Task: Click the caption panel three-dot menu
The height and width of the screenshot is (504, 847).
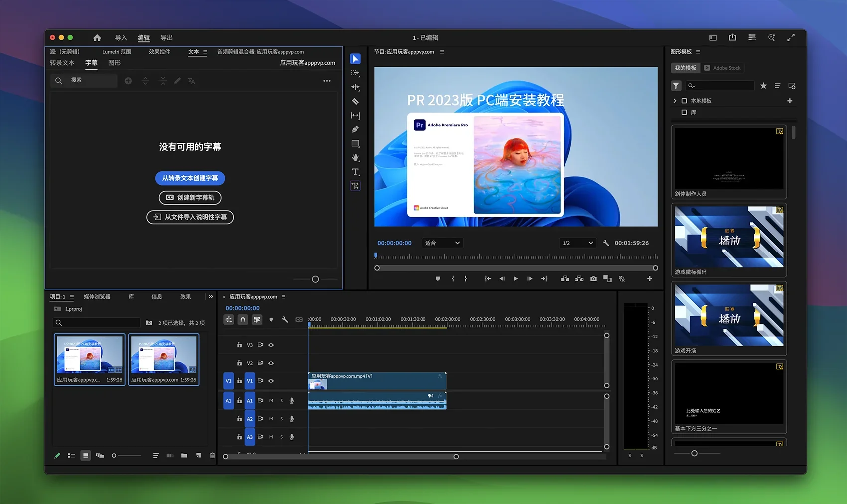Action: pyautogui.click(x=327, y=81)
